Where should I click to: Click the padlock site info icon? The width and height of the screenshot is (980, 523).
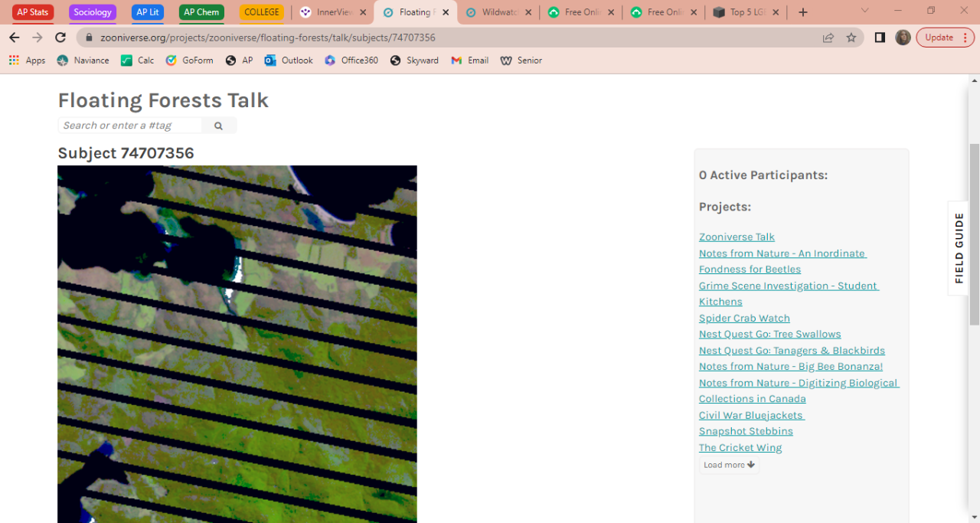coord(89,38)
